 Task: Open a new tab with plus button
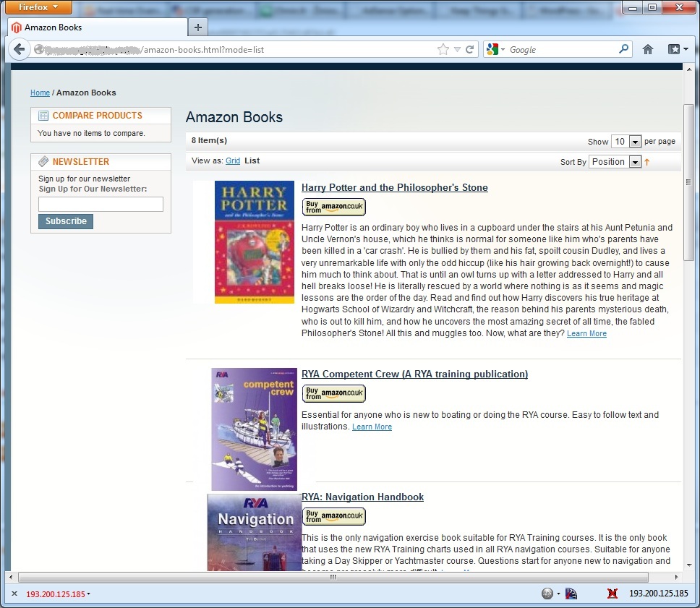point(198,27)
